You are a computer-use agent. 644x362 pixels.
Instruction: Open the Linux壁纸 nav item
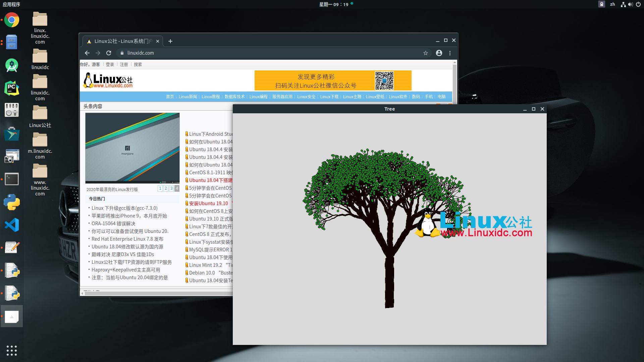click(375, 97)
